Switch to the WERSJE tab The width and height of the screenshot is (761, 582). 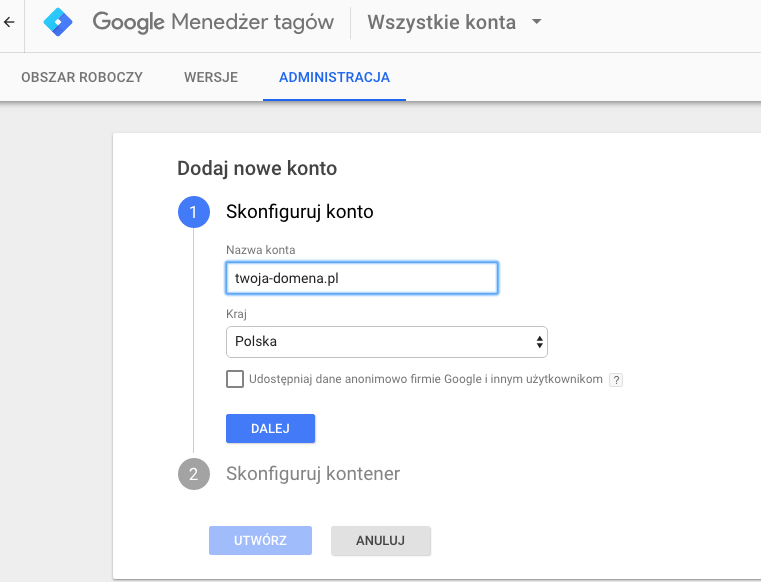coord(211,77)
